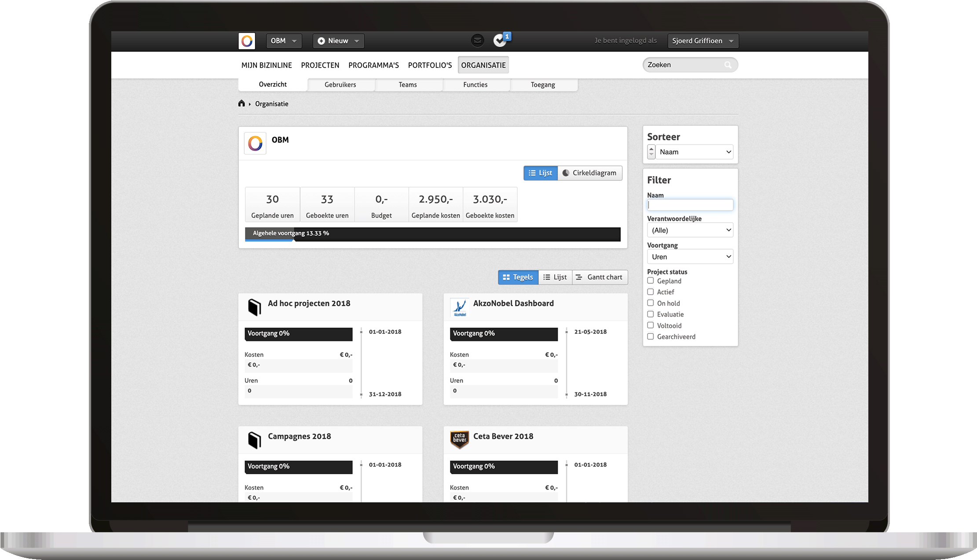Switch to the Toegang tab
Screen dimensions: 977x560
point(543,85)
